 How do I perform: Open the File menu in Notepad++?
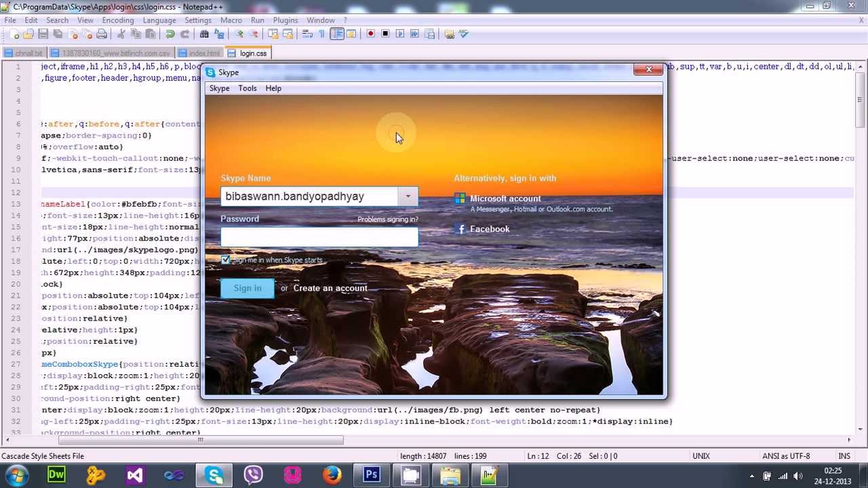(x=10, y=20)
